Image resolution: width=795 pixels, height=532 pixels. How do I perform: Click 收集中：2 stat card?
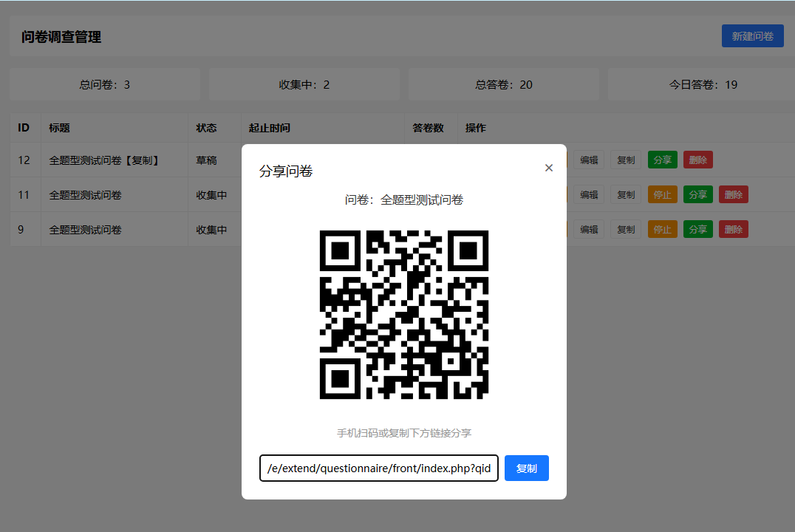tap(304, 85)
